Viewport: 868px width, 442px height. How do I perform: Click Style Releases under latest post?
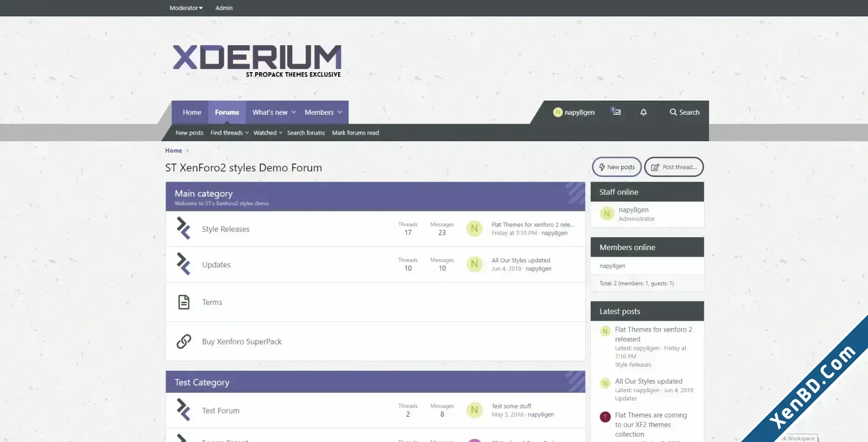[633, 365]
